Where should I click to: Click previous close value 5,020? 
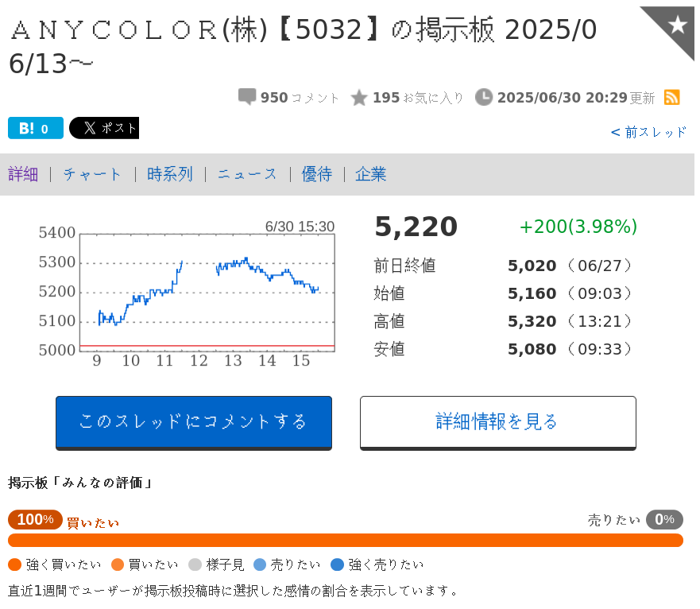532,266
